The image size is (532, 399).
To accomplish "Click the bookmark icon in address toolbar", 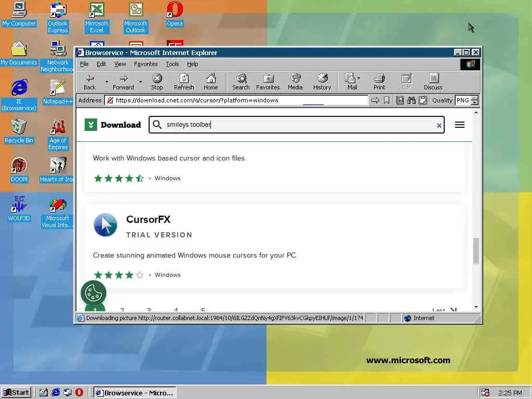I will click(387, 100).
